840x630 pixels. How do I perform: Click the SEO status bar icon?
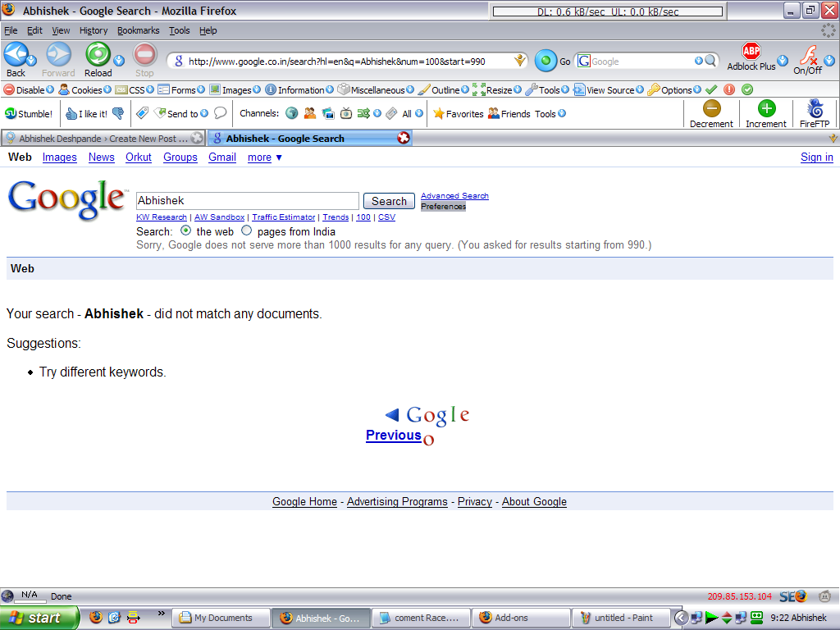pos(793,596)
